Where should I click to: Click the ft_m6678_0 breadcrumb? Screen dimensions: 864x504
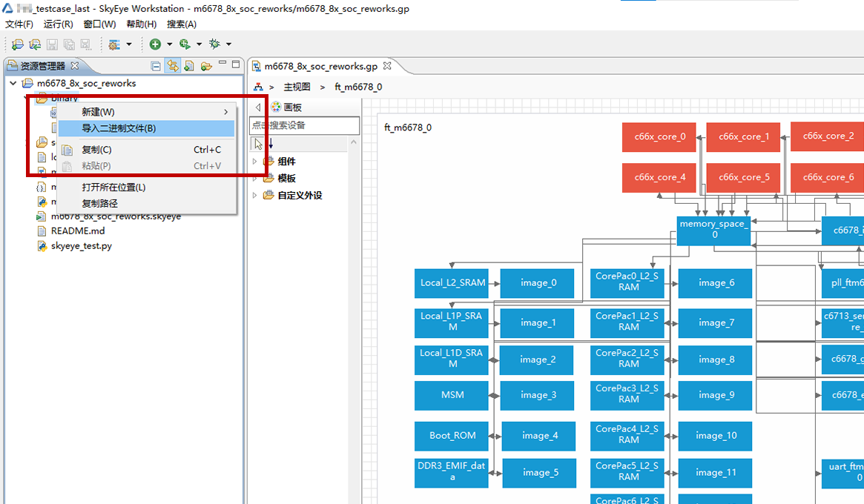[x=358, y=87]
